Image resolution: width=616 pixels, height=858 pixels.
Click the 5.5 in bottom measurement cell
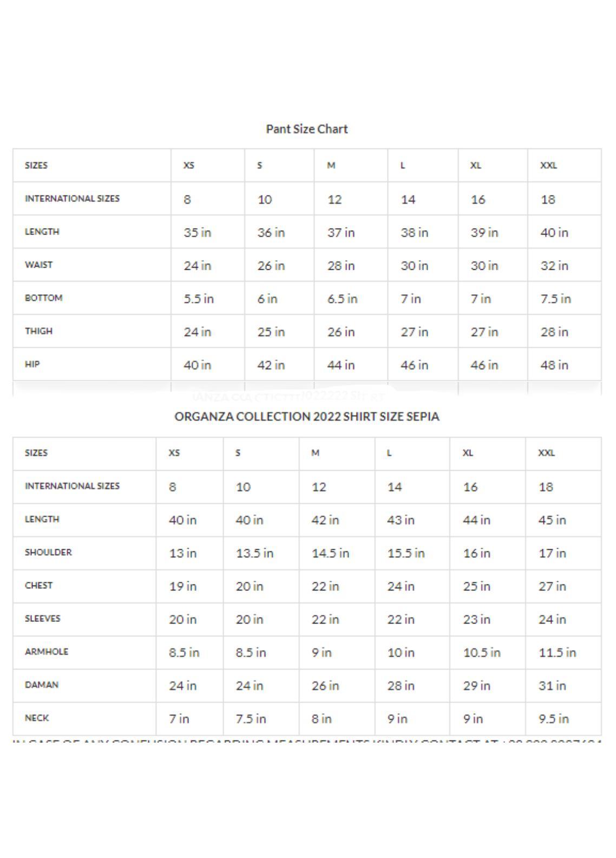(198, 299)
